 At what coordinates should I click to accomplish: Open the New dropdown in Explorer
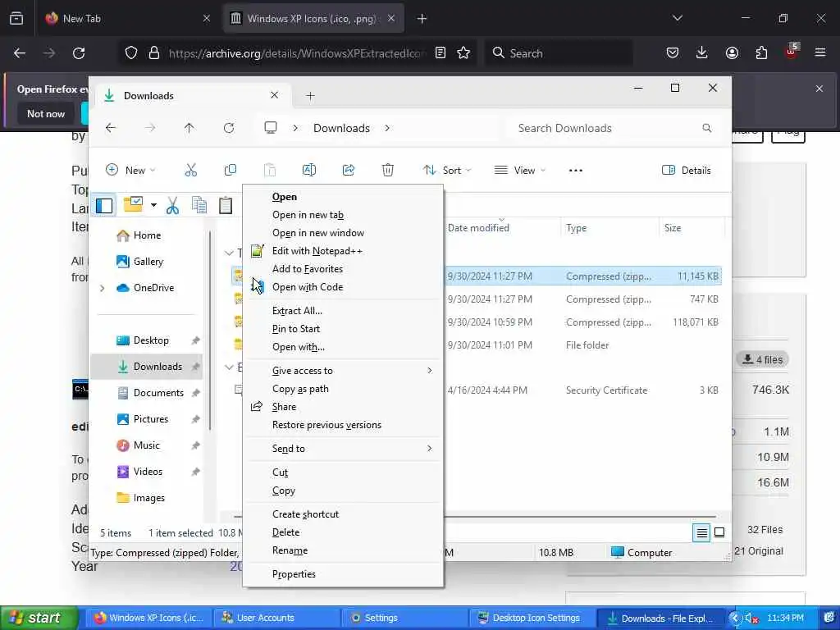coord(130,171)
